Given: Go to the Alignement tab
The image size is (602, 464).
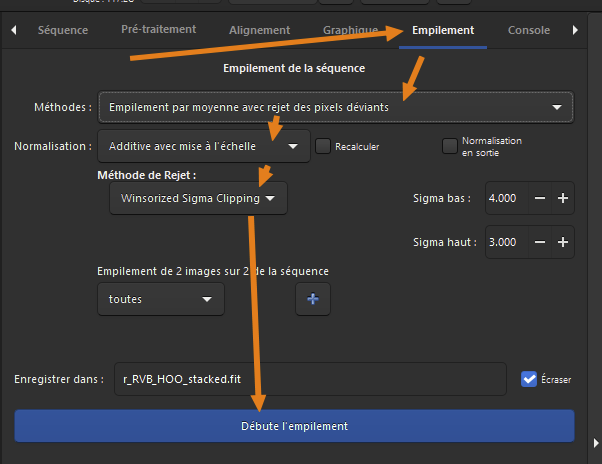Looking at the screenshot, I should pos(260,30).
